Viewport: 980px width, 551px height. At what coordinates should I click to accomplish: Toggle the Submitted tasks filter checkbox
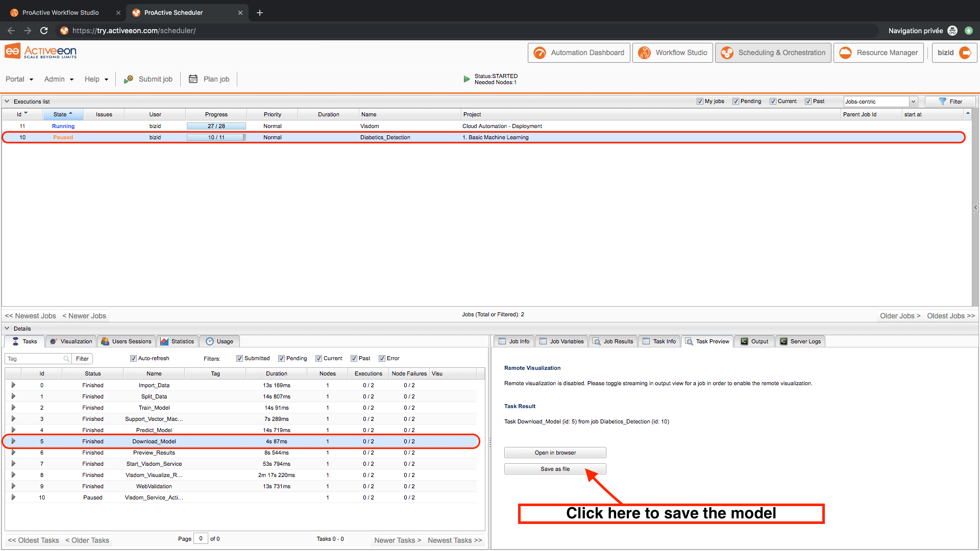click(x=239, y=358)
